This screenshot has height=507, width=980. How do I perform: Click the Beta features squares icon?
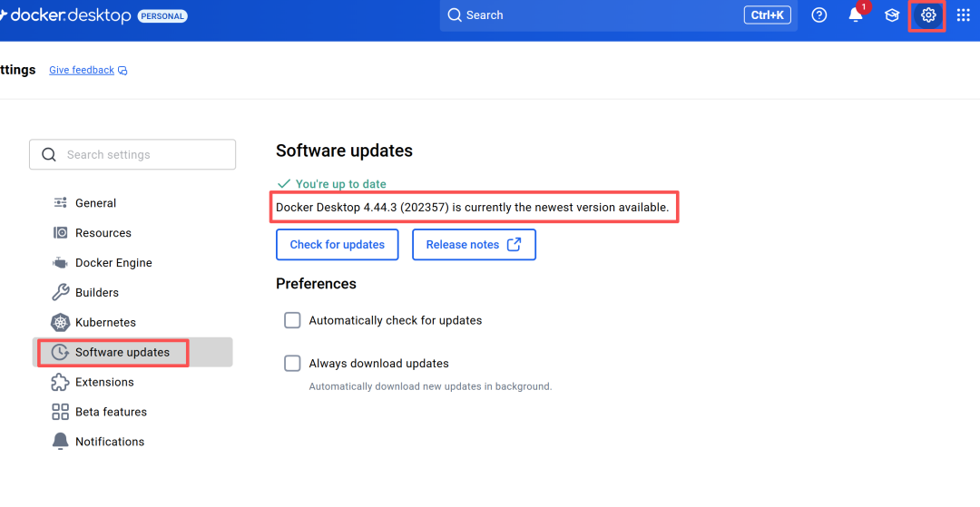click(x=60, y=412)
